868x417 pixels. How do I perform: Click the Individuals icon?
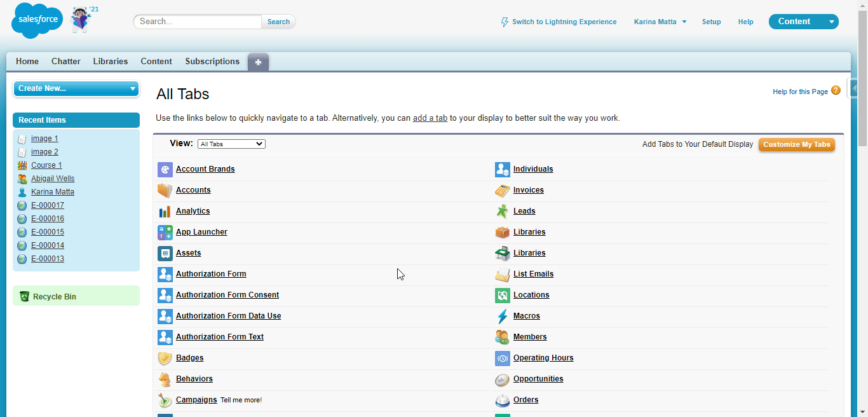pos(502,169)
